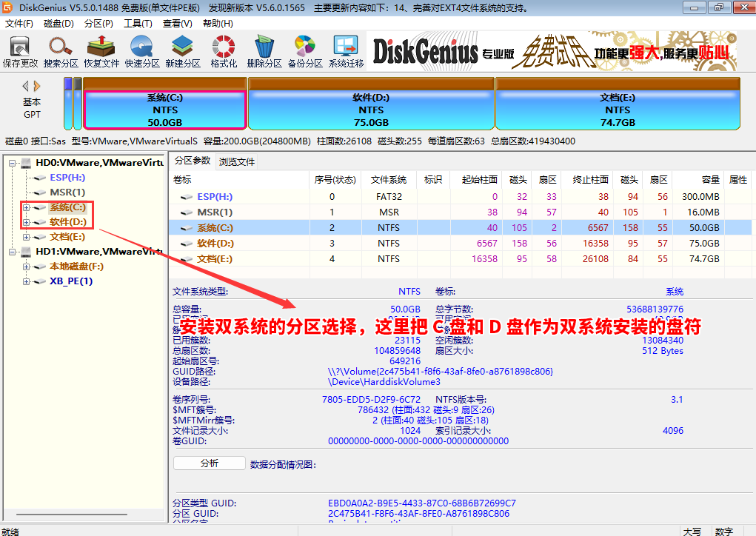Collapse the HD1:VMware disk tree node
The image size is (756, 536).
coord(13,252)
